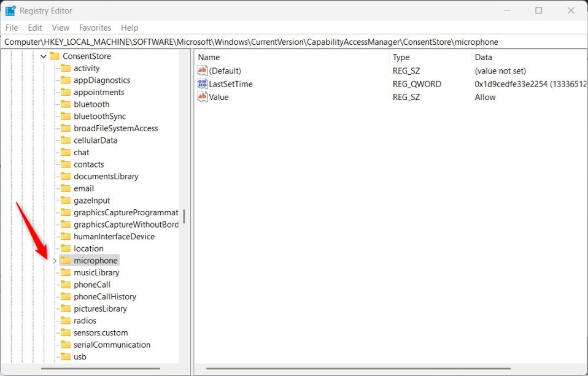The width and height of the screenshot is (588, 376).
Task: Click the activity folder icon
Action: pyautogui.click(x=66, y=68)
